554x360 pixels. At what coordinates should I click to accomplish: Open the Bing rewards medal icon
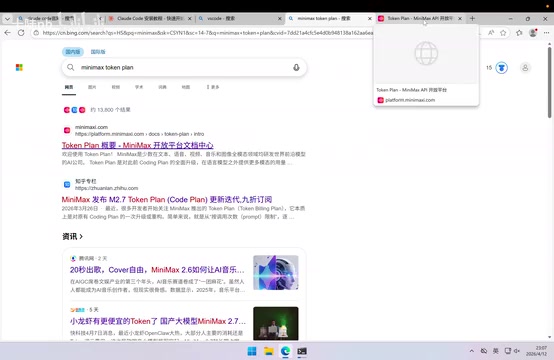coord(501,67)
